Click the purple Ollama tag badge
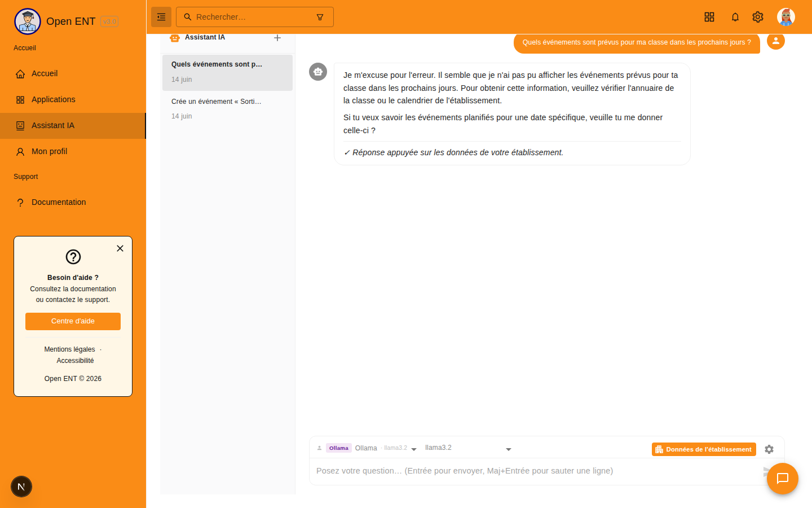 339,448
